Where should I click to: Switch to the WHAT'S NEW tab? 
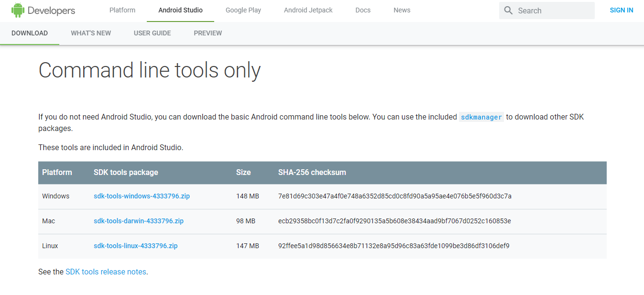(91, 33)
